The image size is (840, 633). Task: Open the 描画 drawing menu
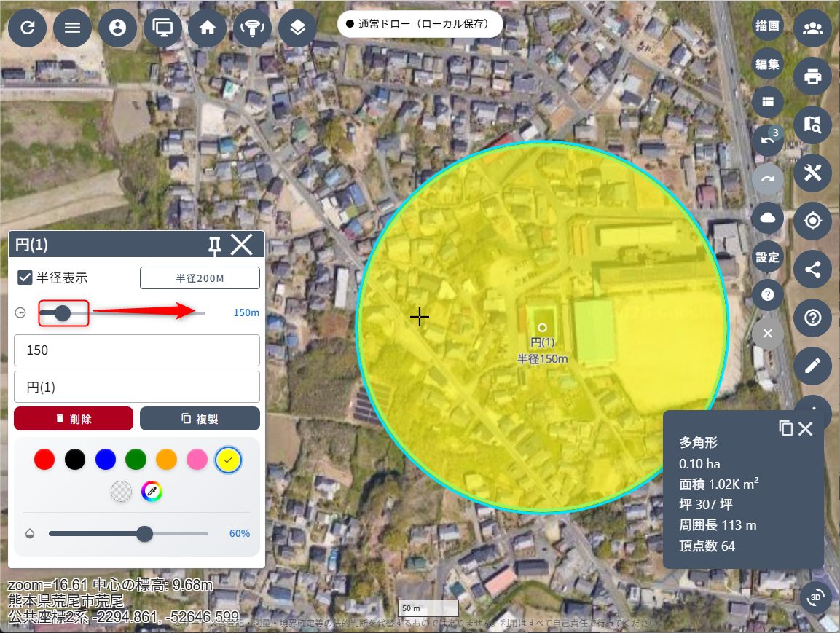[x=767, y=26]
